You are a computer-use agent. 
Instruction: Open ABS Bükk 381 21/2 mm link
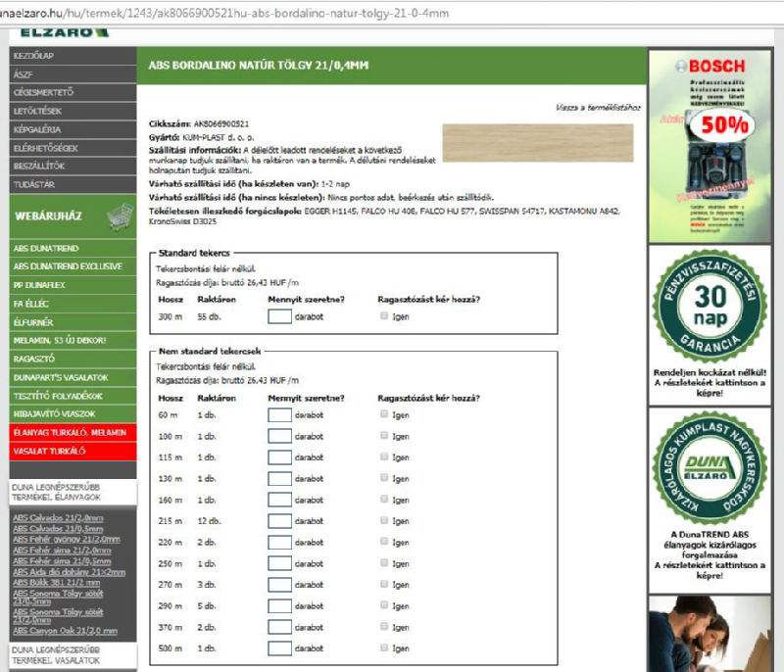coord(57,583)
